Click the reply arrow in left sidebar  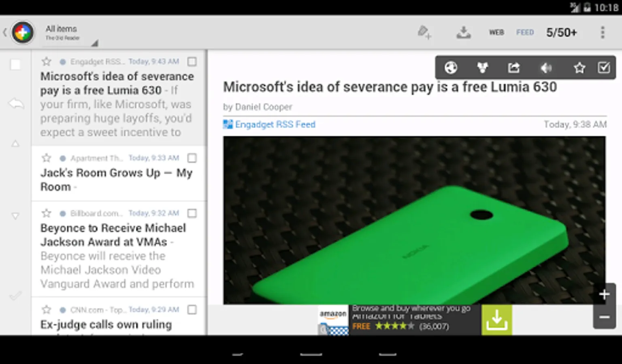point(16,104)
